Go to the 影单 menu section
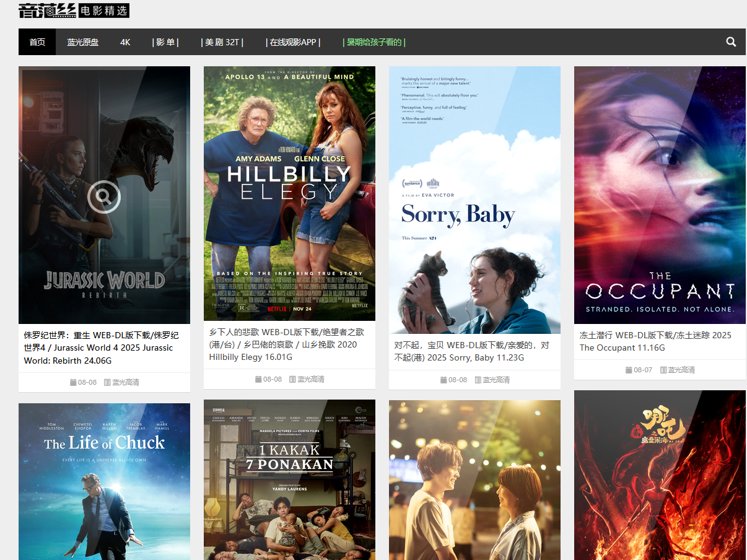 coord(165,42)
